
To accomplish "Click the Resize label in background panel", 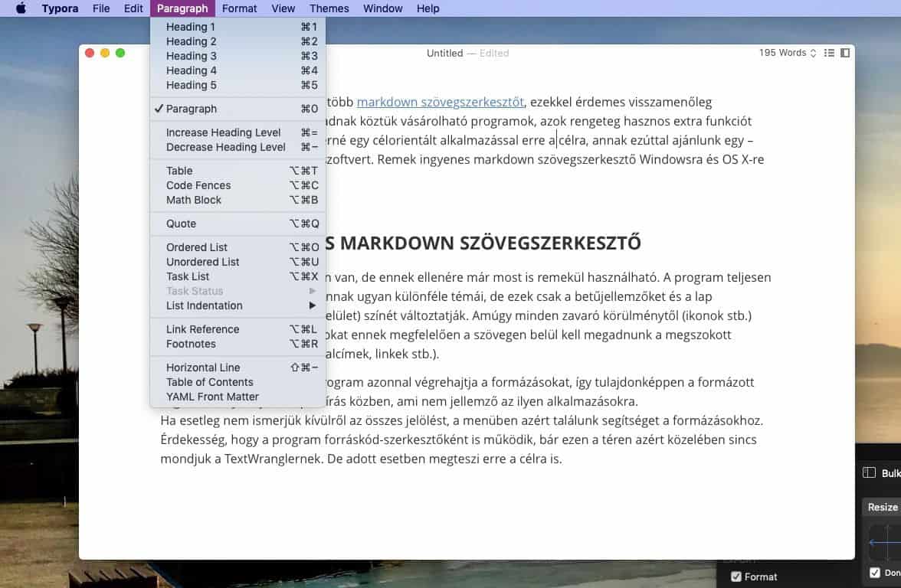I will click(883, 507).
